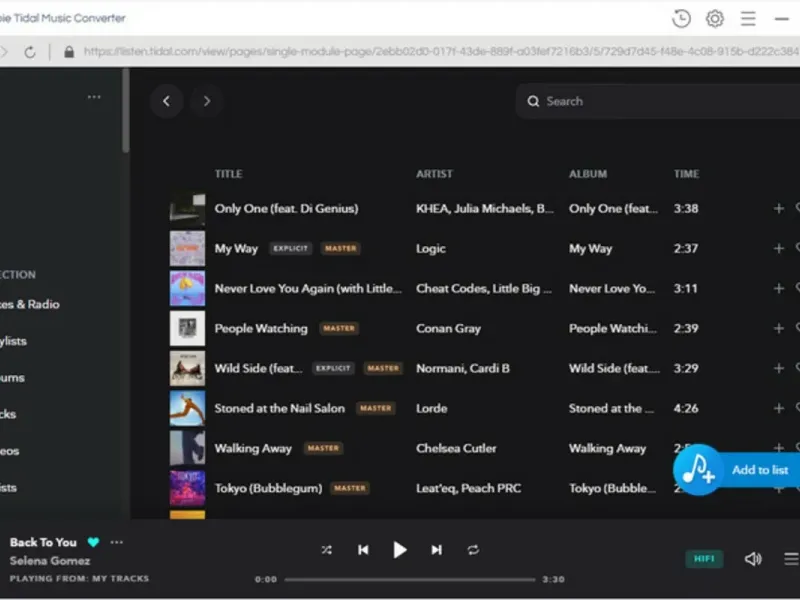Click the address bar URL
This screenshot has width=800, height=600.
tap(441, 52)
